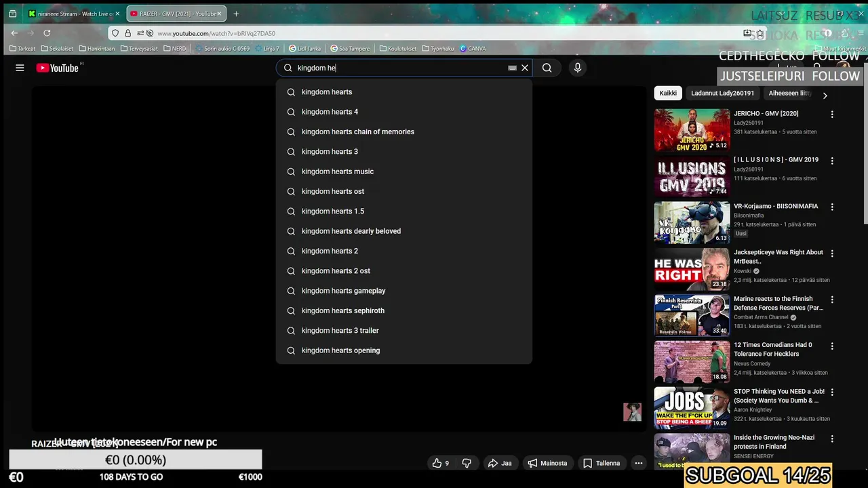Open the Koulutukset bookmarks folder
Image resolution: width=868 pixels, height=488 pixels.
coord(398,49)
